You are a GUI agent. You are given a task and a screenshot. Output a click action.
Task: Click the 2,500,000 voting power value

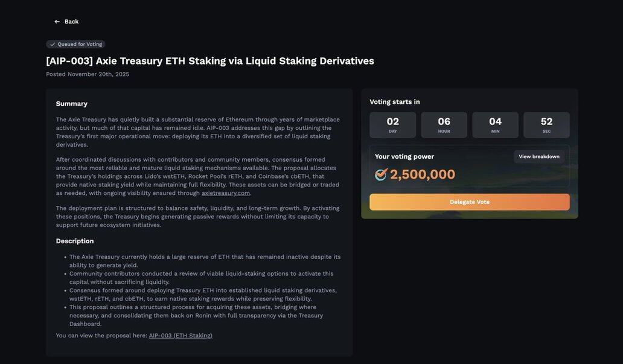[x=423, y=174]
